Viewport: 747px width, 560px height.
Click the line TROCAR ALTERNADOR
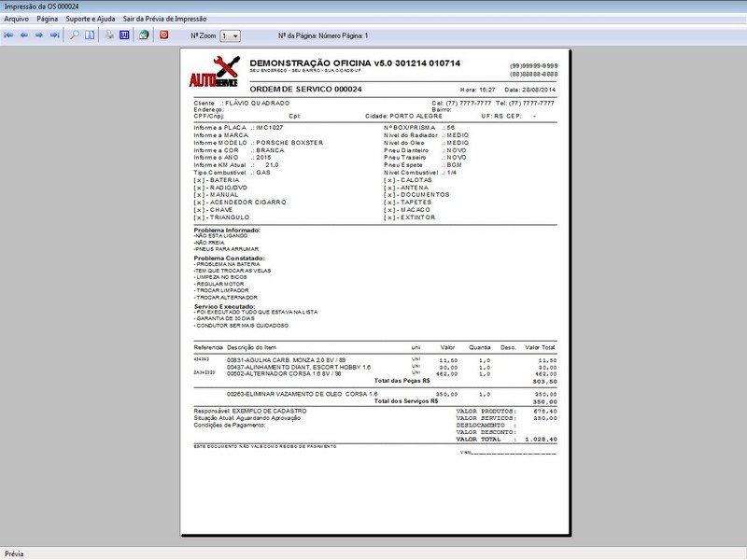coord(226,297)
